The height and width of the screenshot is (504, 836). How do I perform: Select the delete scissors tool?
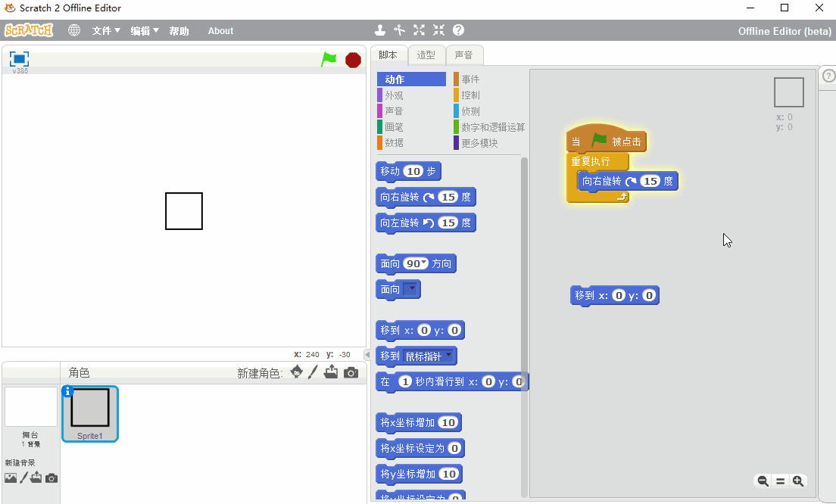click(400, 30)
